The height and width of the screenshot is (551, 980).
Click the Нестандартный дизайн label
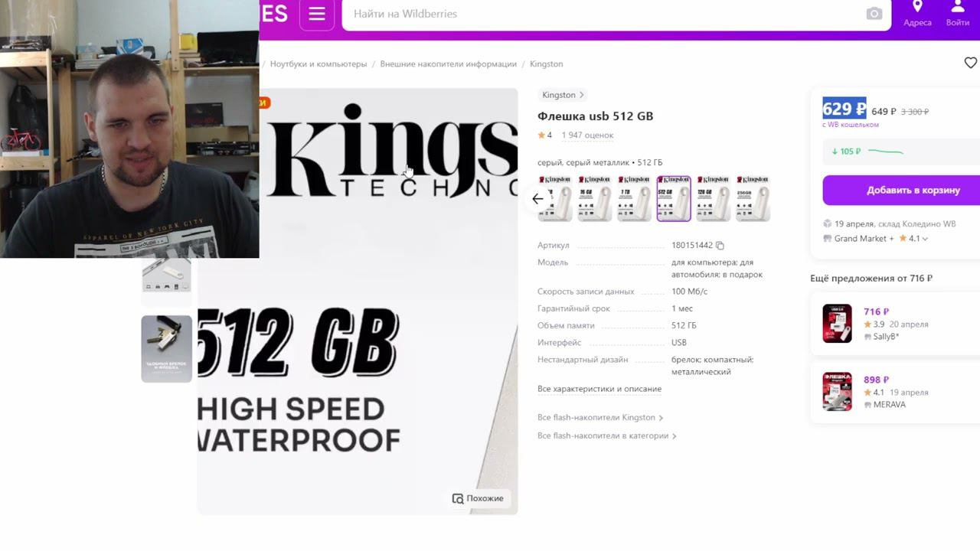coord(583,360)
